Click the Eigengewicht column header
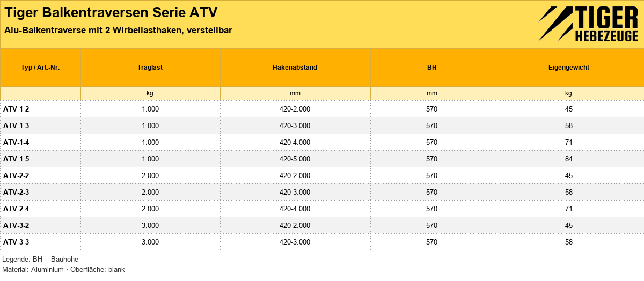Image resolution: width=644 pixels, height=281 pixels. 569,68
